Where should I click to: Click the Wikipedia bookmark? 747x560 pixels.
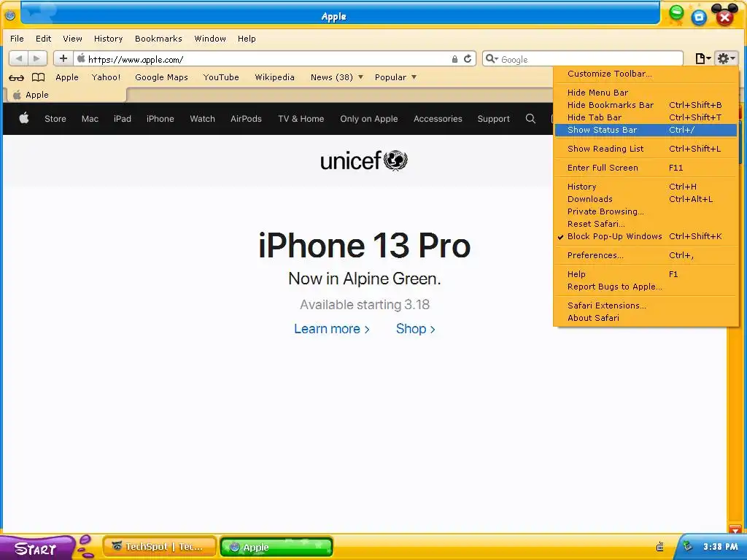[274, 77]
